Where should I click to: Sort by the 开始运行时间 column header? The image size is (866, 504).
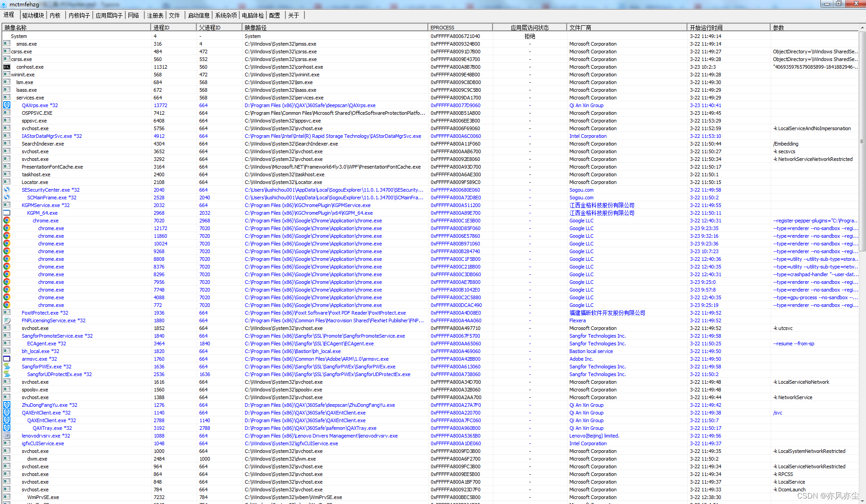click(728, 28)
